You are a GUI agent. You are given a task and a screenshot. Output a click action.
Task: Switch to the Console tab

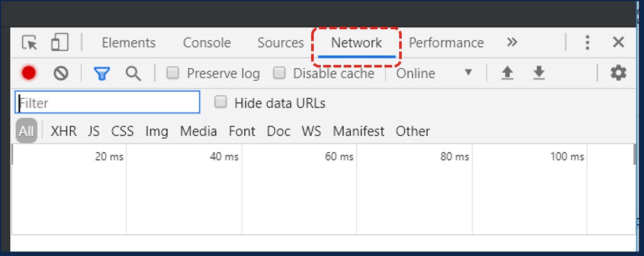(207, 43)
